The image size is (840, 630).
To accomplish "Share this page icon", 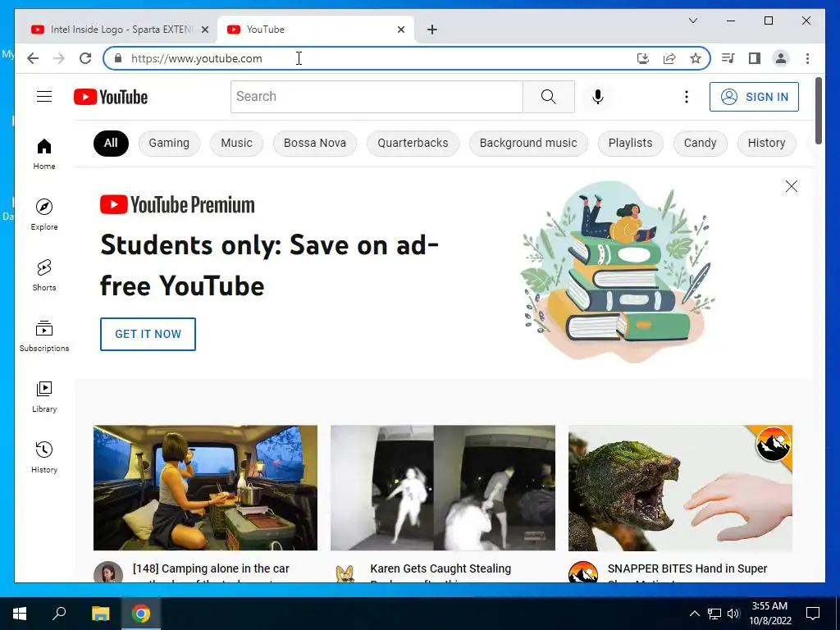I will [x=669, y=58].
